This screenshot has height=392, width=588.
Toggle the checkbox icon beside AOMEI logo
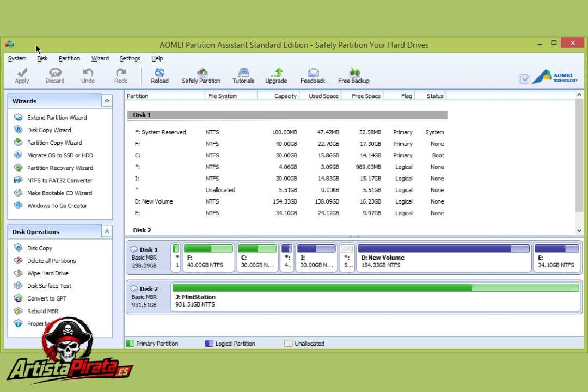pyautogui.click(x=524, y=79)
